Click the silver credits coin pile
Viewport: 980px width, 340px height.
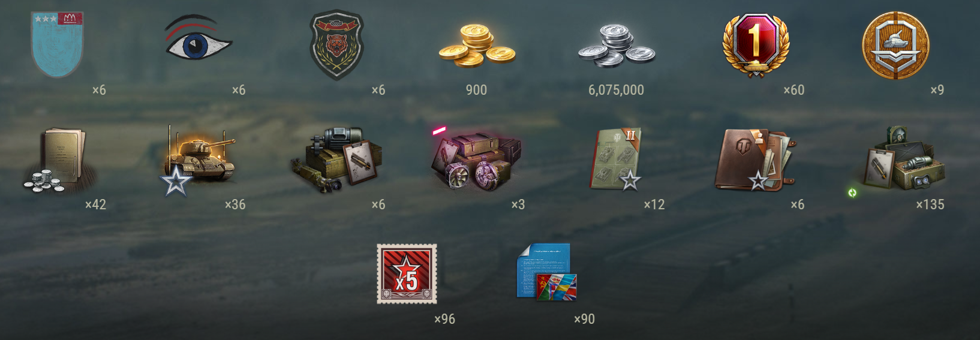pyautogui.click(x=617, y=45)
